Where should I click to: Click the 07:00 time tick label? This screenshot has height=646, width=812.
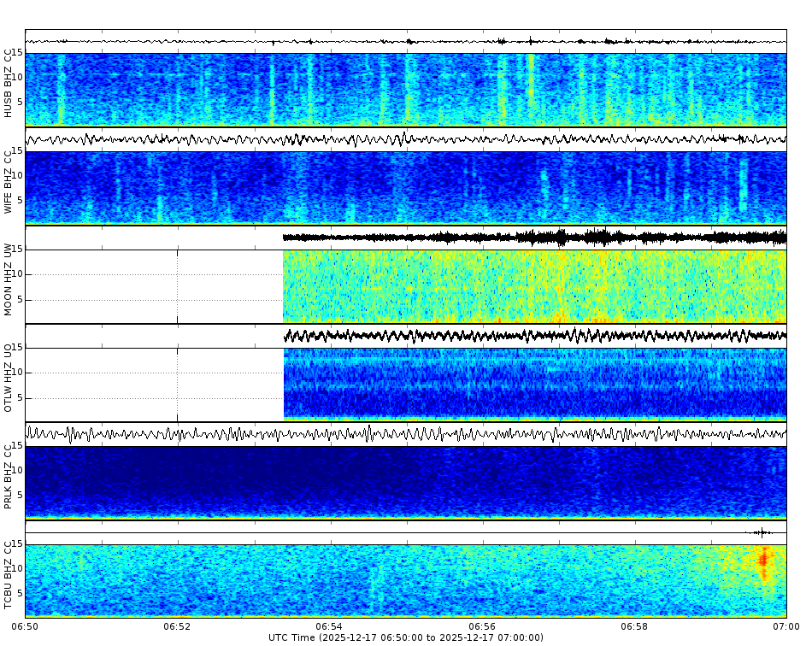[x=785, y=625]
